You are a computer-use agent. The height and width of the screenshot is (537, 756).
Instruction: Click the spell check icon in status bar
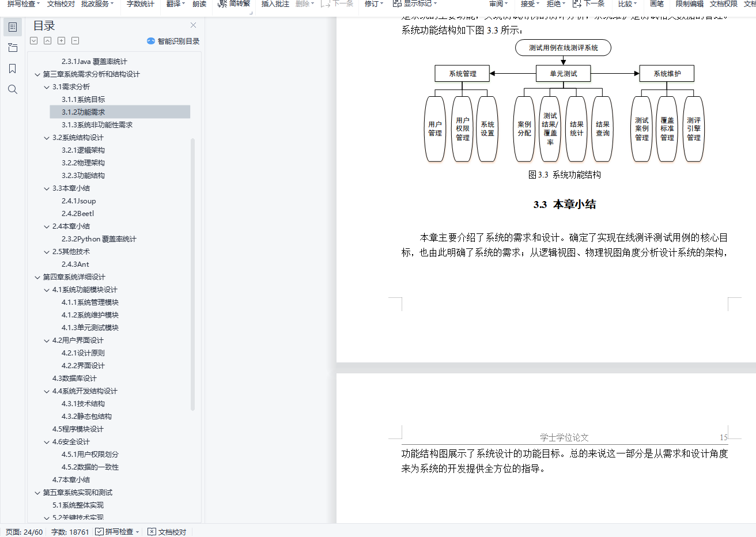point(99,532)
